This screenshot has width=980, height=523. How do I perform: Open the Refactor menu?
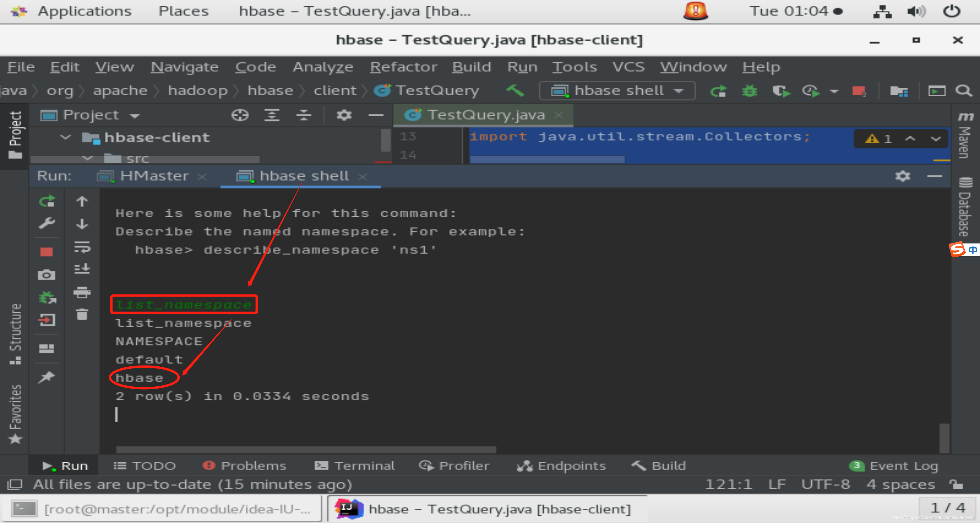[x=403, y=67]
